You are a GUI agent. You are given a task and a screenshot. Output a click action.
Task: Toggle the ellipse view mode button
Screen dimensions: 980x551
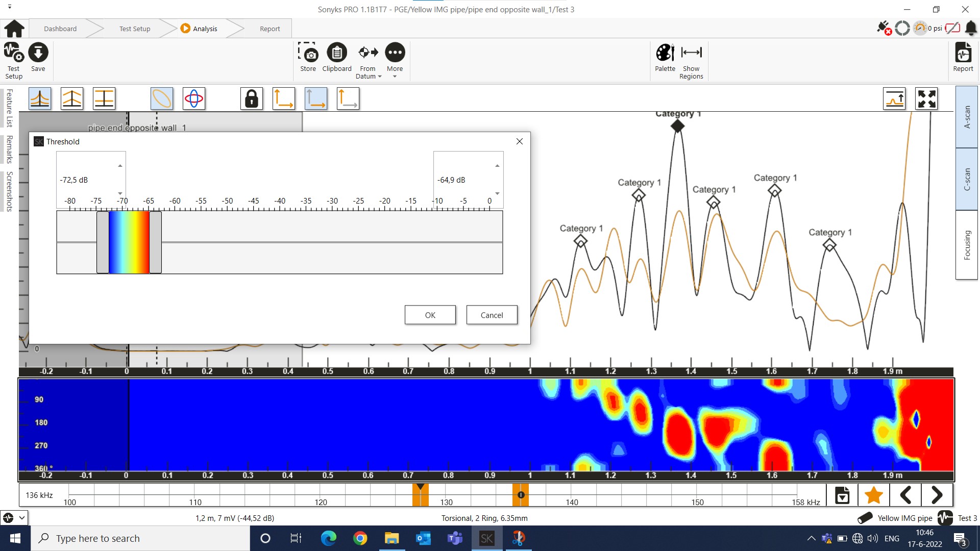click(162, 98)
